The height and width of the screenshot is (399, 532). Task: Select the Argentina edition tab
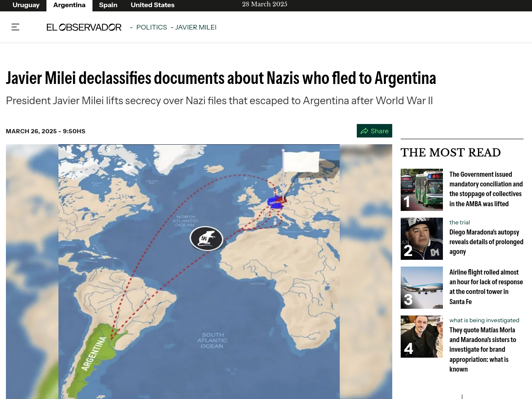pos(69,5)
